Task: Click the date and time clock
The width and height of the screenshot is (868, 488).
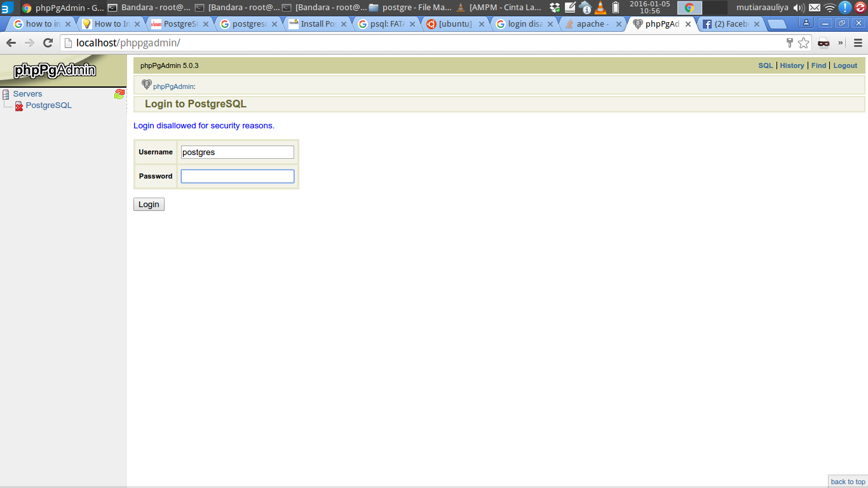Action: coord(649,8)
